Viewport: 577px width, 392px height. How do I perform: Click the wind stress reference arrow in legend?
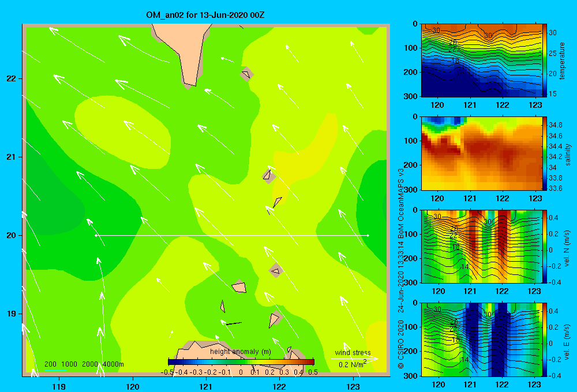tap(355, 359)
